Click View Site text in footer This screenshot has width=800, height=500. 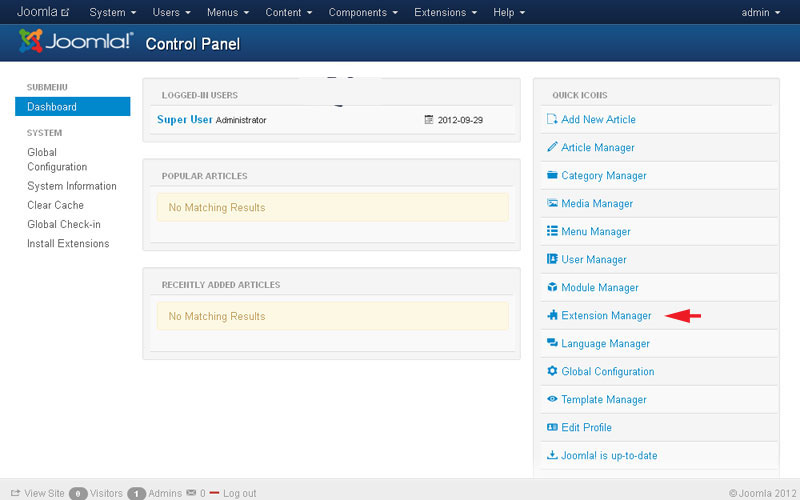(x=44, y=493)
